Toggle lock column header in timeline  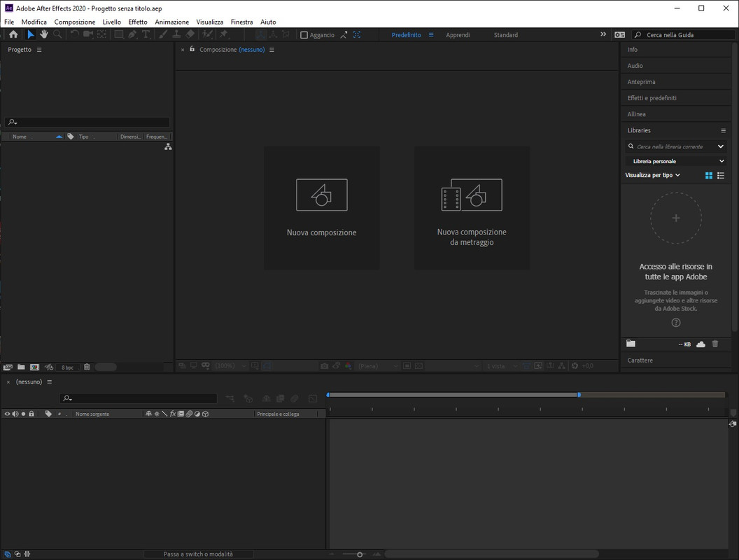[31, 414]
